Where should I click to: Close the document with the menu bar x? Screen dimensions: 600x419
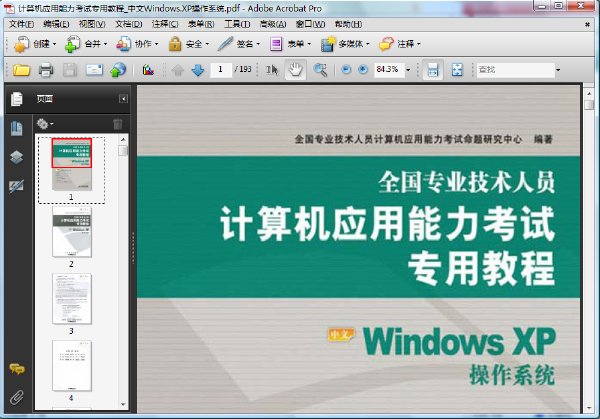(x=587, y=24)
